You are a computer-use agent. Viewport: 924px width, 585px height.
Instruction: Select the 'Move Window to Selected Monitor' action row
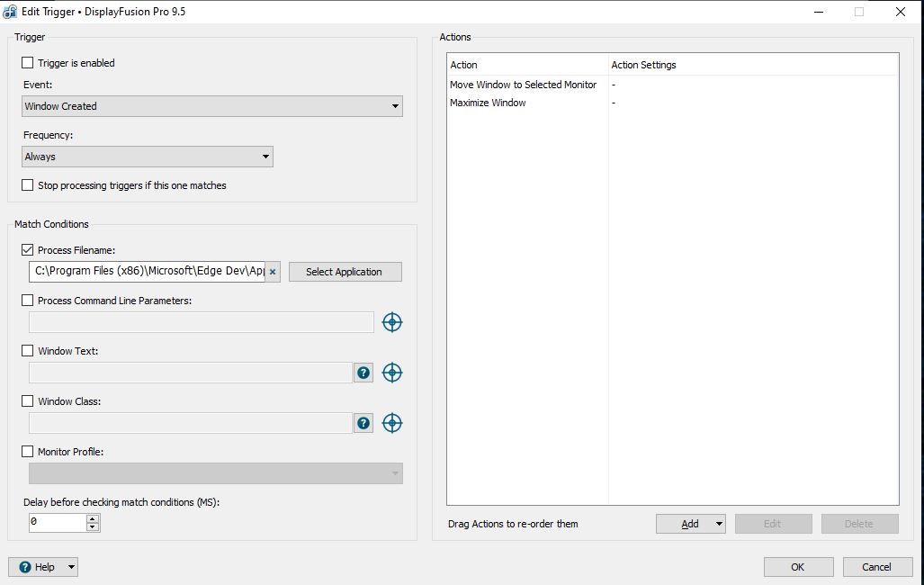(x=523, y=85)
